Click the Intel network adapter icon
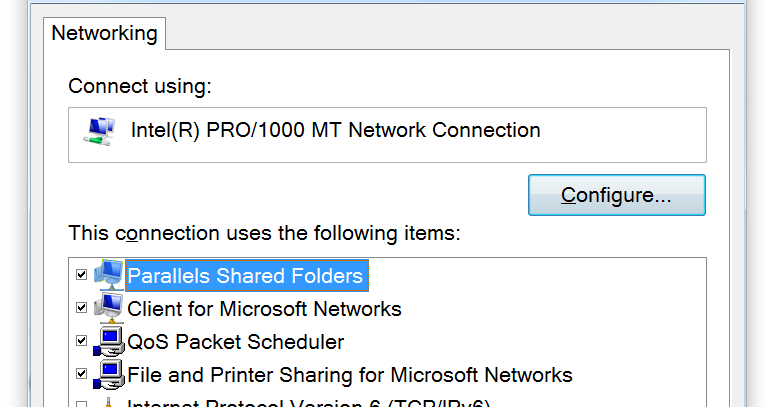774x407 pixels. (99, 131)
